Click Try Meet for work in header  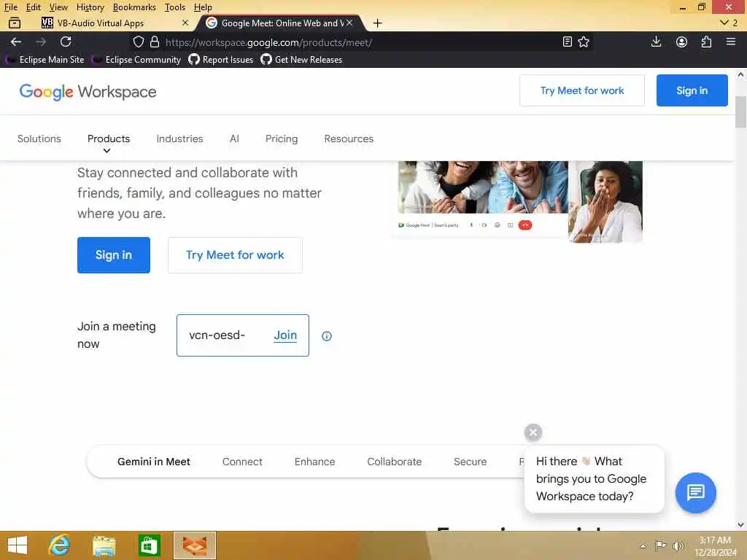pos(581,90)
